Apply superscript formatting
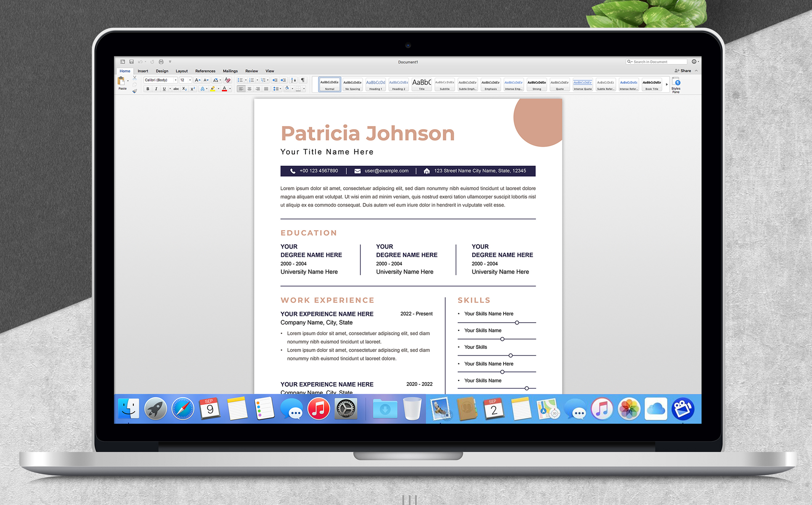This screenshot has height=505, width=812. (193, 89)
